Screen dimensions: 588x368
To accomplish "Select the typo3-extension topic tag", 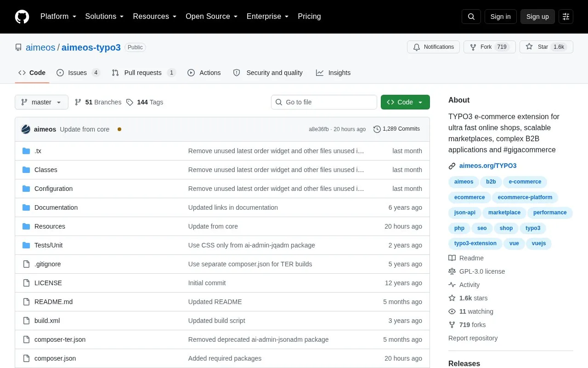I will click(x=475, y=243).
